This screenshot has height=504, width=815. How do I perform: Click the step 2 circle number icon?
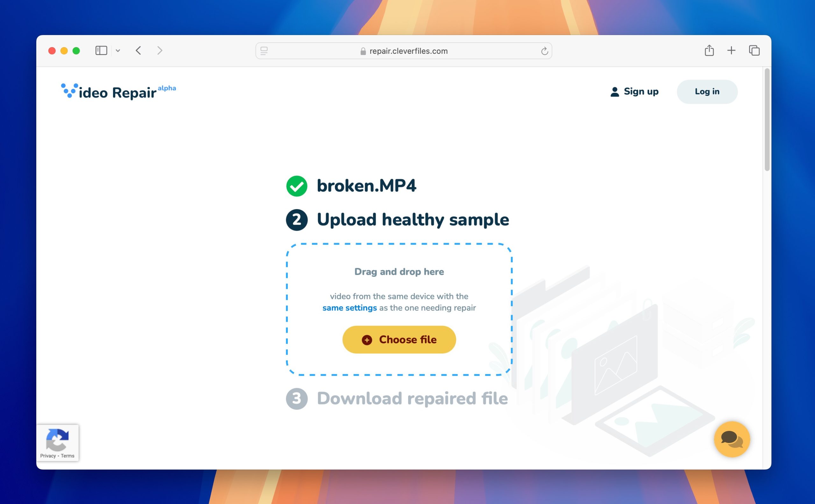297,220
